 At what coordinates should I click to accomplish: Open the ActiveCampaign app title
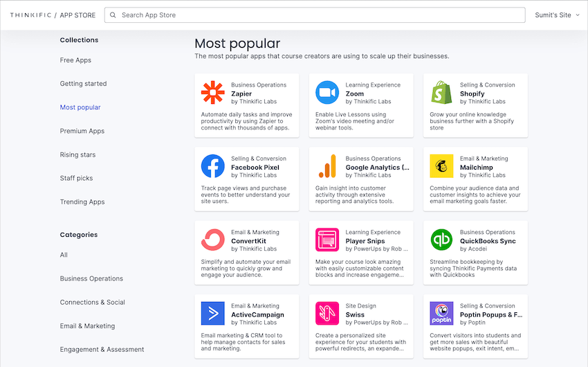[257, 315]
